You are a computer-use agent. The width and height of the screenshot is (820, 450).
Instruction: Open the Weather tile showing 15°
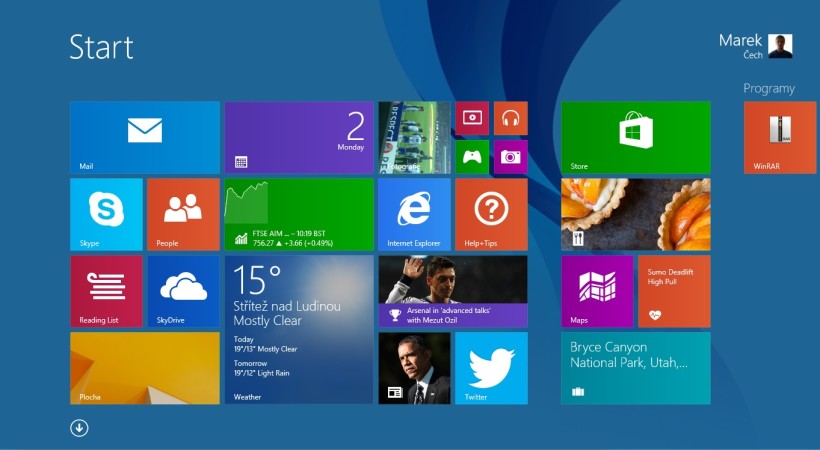[299, 330]
